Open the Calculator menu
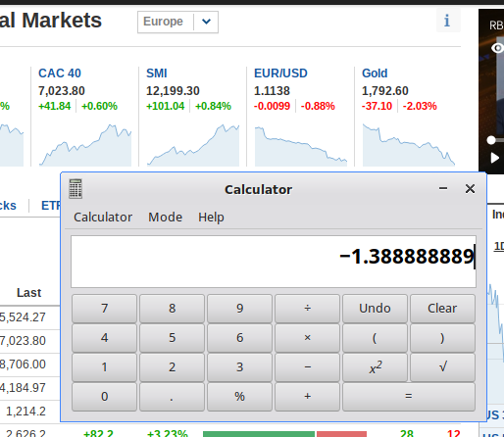 103,218
